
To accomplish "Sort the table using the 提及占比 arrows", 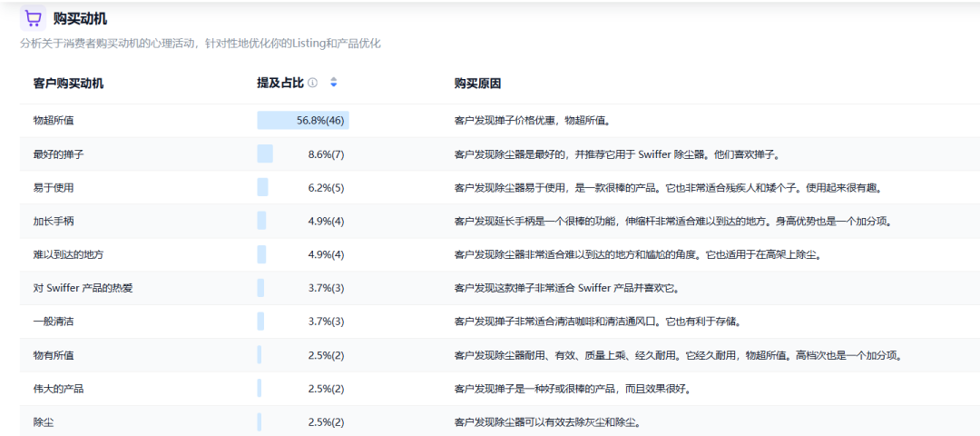I will pyautogui.click(x=333, y=83).
